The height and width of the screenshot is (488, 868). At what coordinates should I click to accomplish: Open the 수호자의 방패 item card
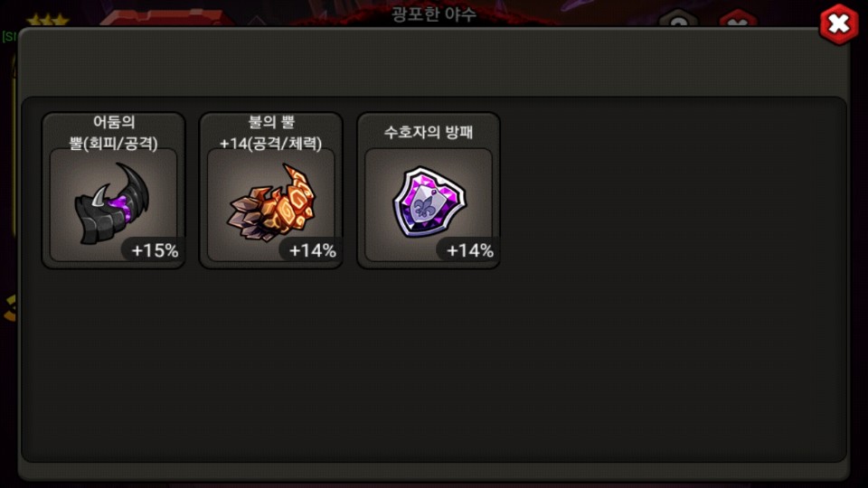pyautogui.click(x=429, y=191)
